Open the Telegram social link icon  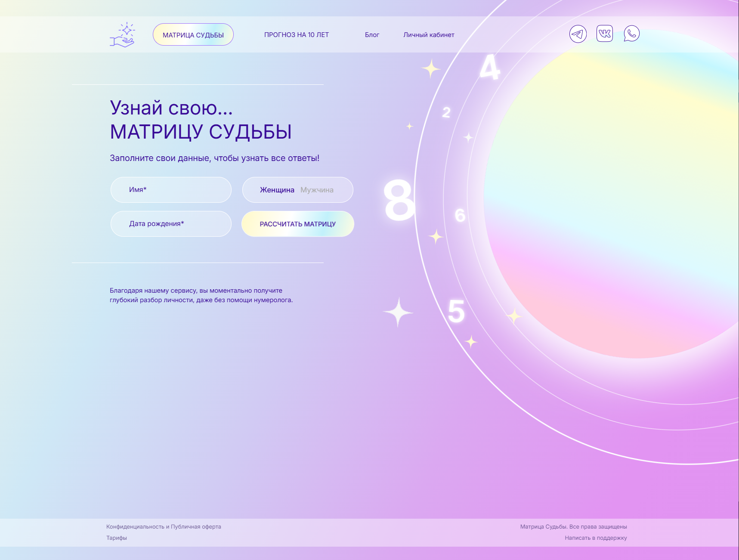578,34
